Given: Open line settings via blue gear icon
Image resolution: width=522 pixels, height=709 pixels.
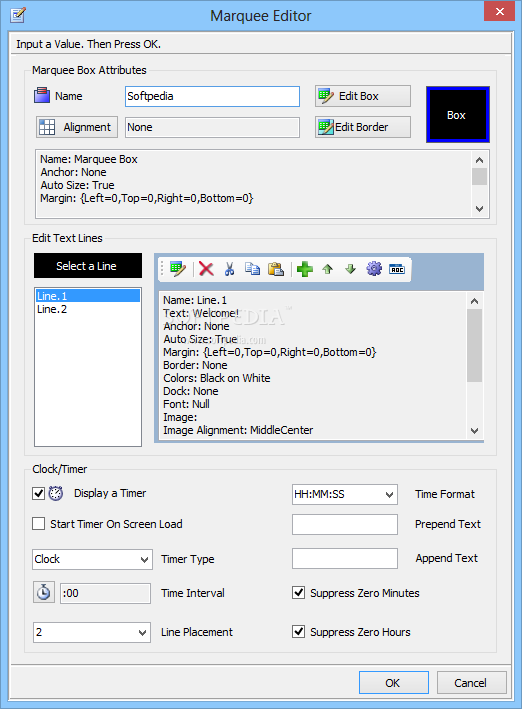Looking at the screenshot, I should [x=374, y=269].
